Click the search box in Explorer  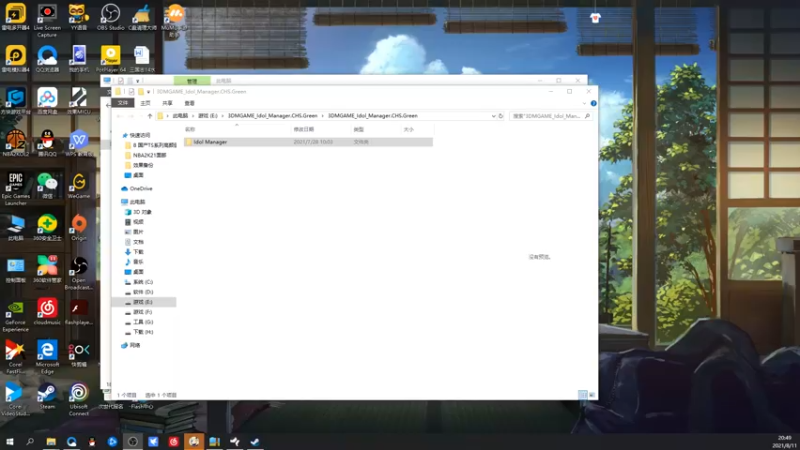pos(551,116)
